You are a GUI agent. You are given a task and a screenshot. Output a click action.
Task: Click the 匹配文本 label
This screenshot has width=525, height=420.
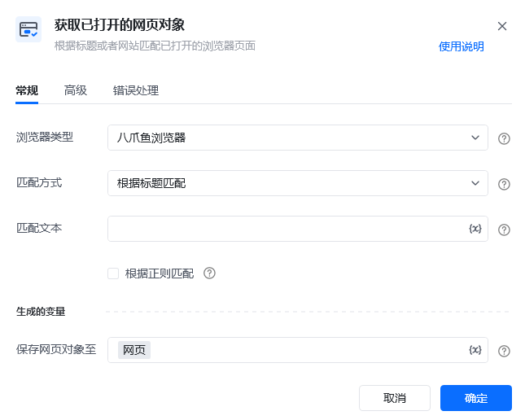[39, 228]
